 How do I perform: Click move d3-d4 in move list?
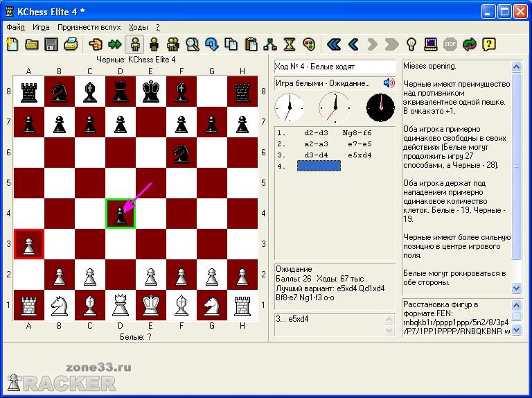click(316, 155)
